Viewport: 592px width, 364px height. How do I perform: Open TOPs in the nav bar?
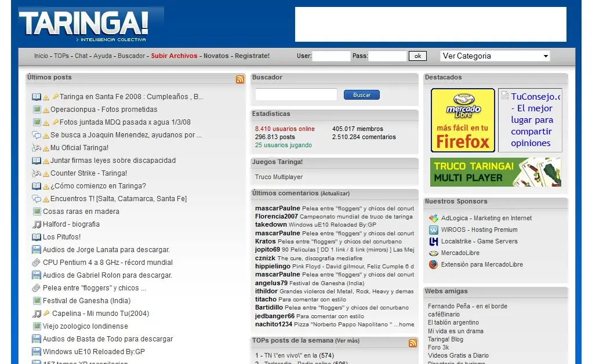[x=61, y=56]
